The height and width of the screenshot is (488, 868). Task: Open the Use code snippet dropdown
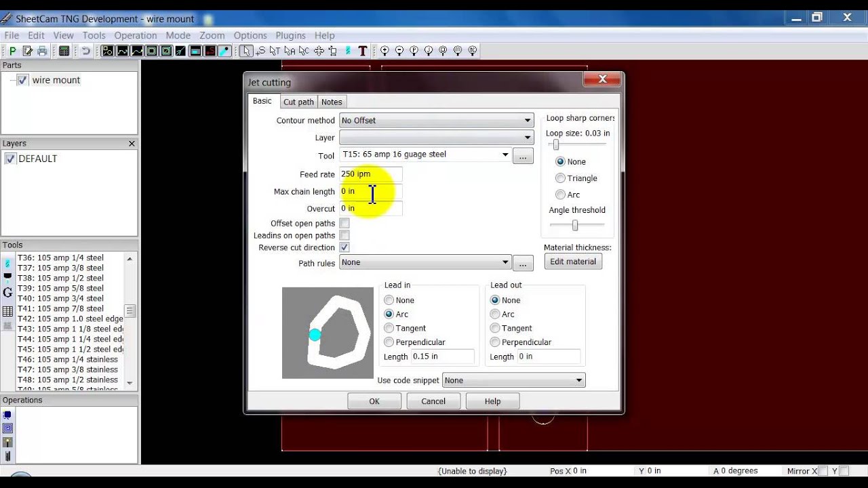[513, 380]
